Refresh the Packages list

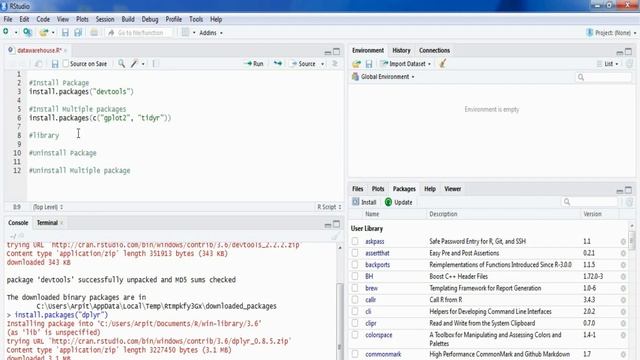629,202
